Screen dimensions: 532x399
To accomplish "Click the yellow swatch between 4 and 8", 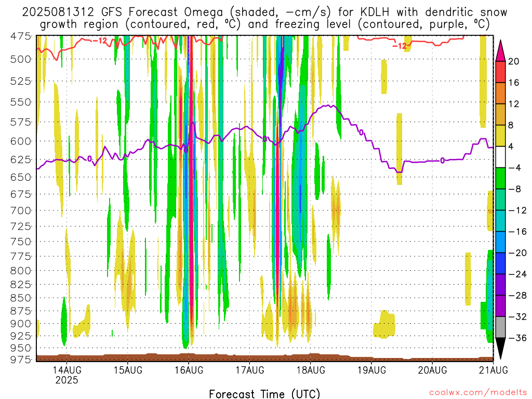I will (500, 136).
